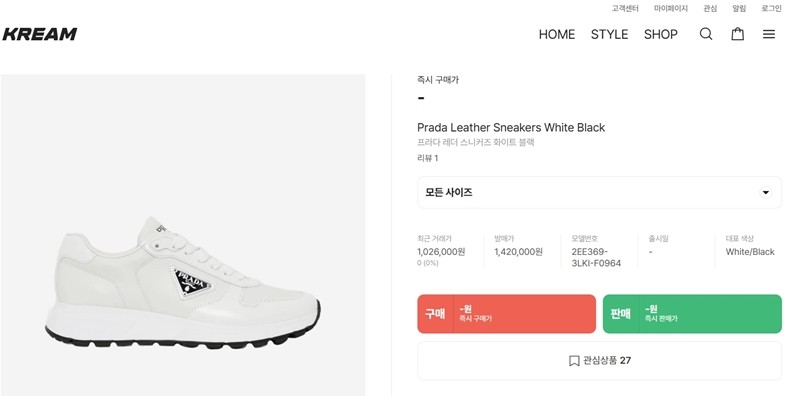Click the 로그인 login link
This screenshot has height=396, width=800.
(x=771, y=8)
